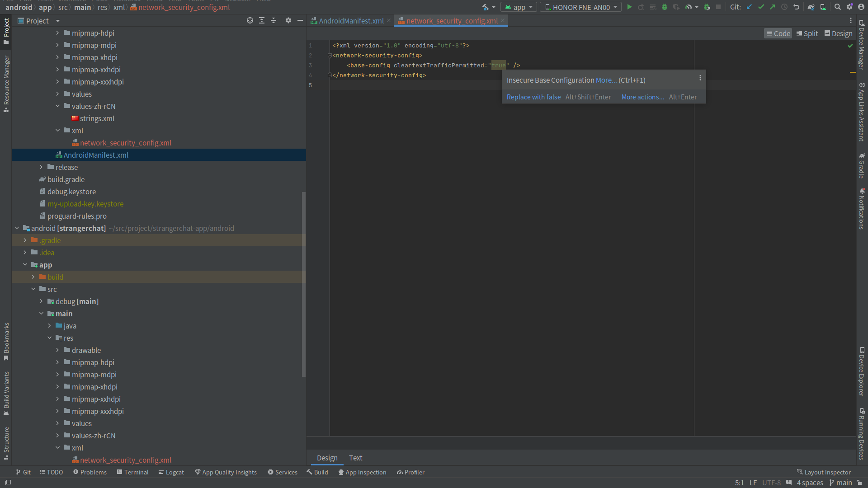Sync Project with Gradle Files icon
Viewport: 868px width, 488px height.
point(811,7)
